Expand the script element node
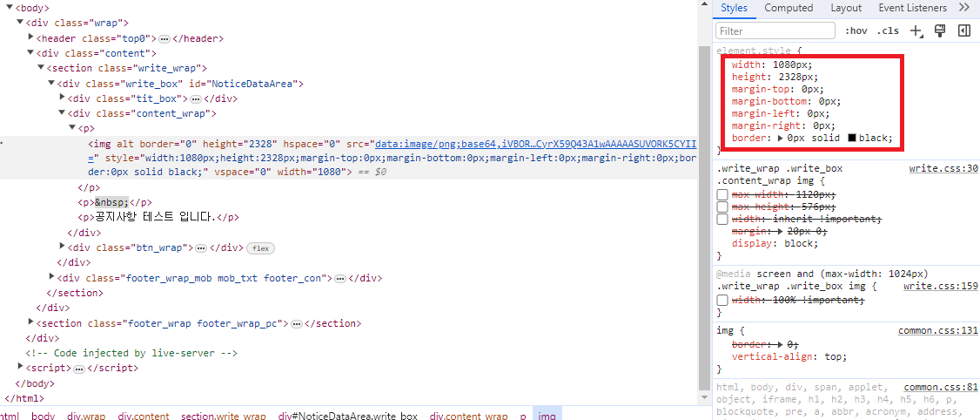The width and height of the screenshot is (980, 420). pyautogui.click(x=20, y=368)
